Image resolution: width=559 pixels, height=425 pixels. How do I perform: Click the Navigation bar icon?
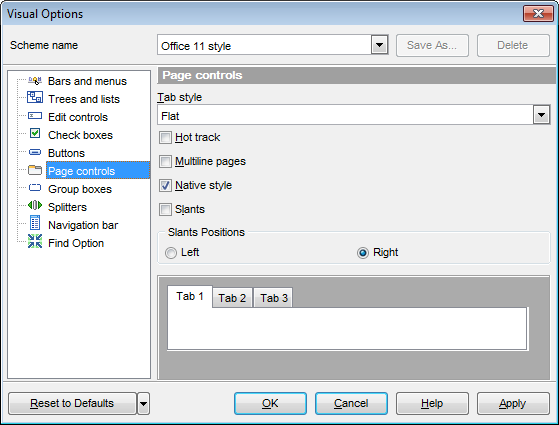35,223
